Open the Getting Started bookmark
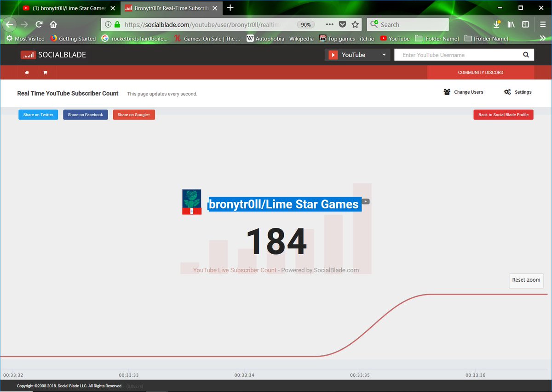552x392 pixels. tap(73, 39)
